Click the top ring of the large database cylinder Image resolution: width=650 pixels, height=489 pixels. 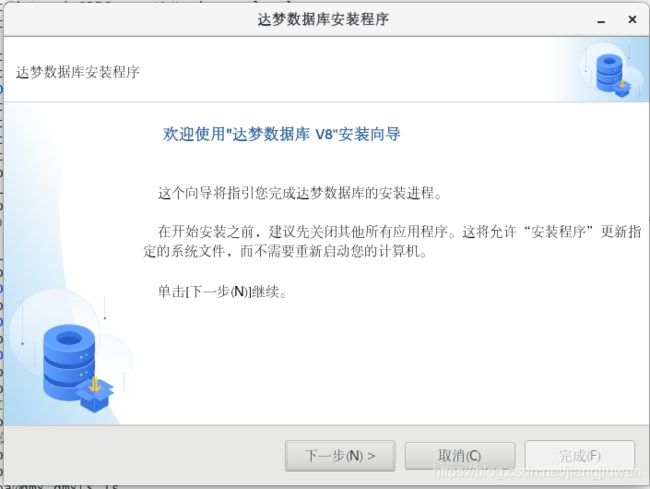(69, 340)
